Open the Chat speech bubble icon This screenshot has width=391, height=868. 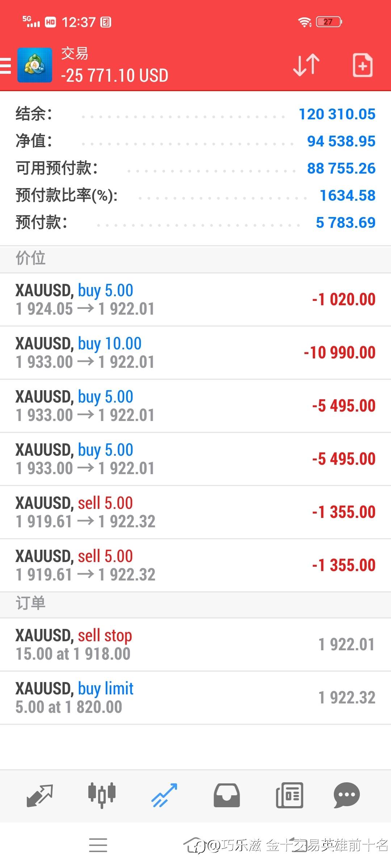[x=346, y=795]
